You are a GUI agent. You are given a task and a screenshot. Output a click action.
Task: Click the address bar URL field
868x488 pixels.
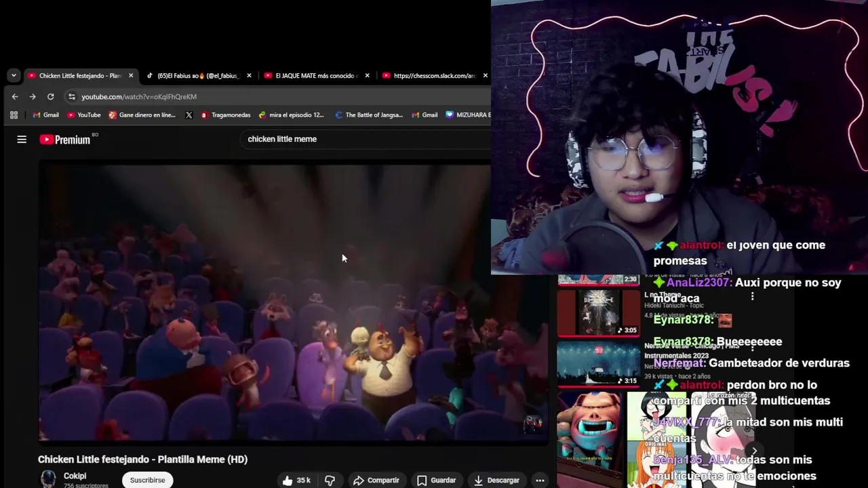(278, 97)
